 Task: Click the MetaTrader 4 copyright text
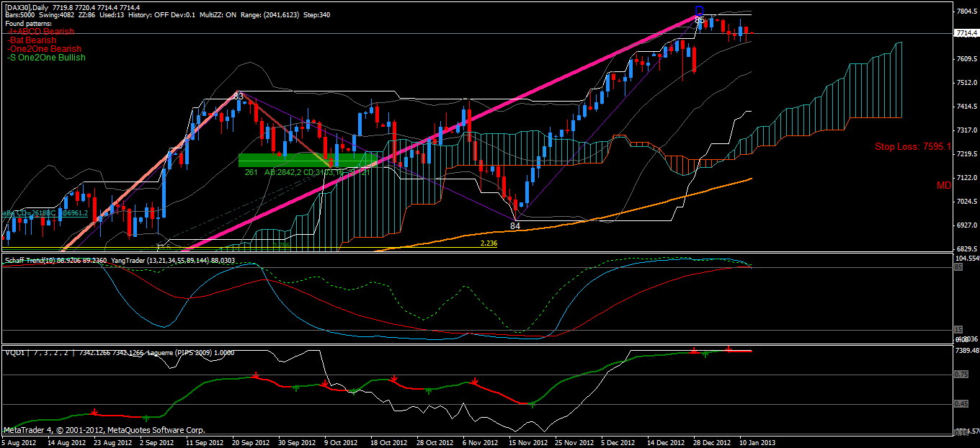click(103, 429)
